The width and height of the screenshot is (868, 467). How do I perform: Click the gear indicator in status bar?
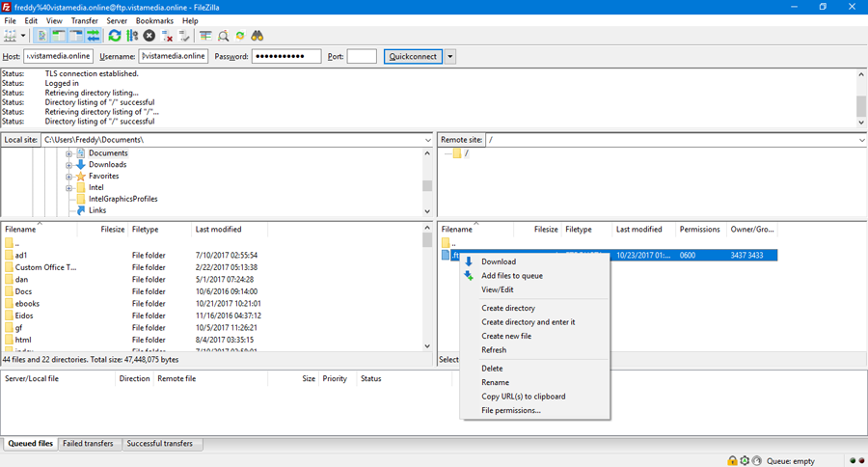(x=745, y=461)
